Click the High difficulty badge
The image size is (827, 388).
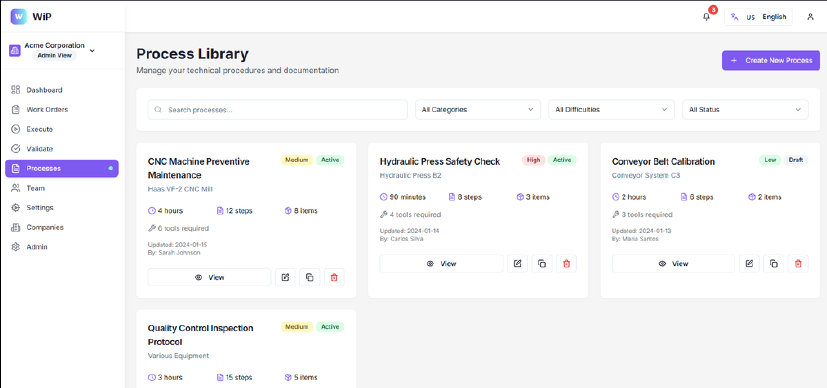click(533, 160)
